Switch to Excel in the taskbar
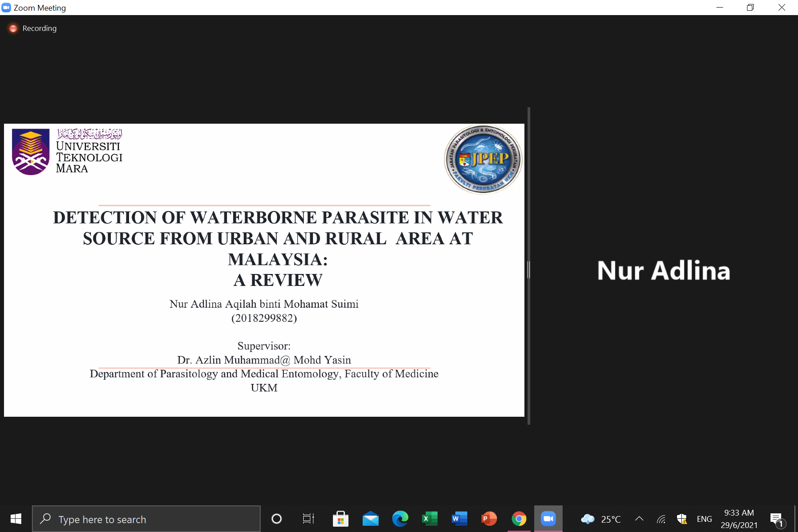 pos(430,519)
